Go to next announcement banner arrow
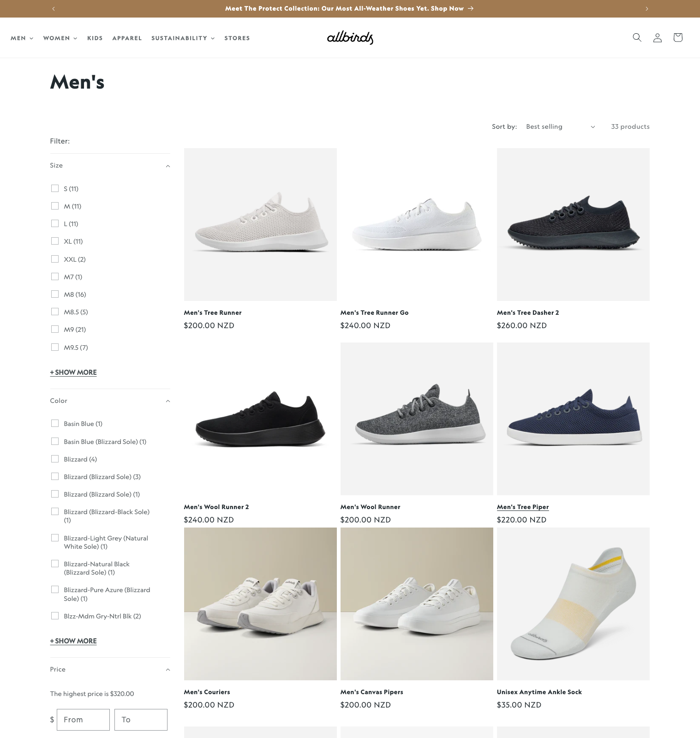This screenshot has height=738, width=700. tap(646, 9)
